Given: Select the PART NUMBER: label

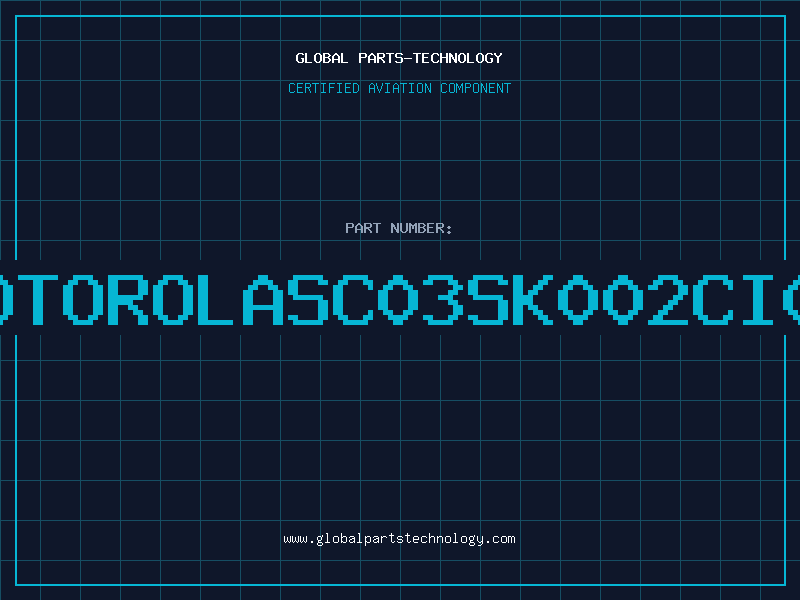Looking at the screenshot, I should click(x=398, y=228).
